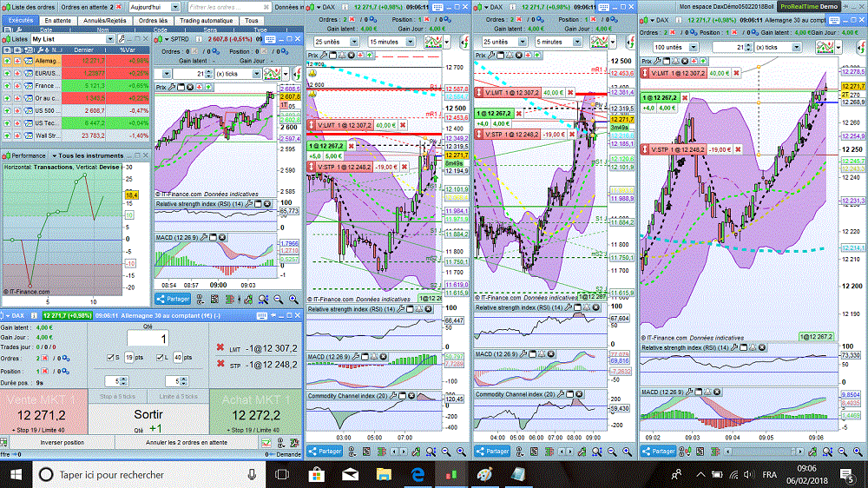The width and height of the screenshot is (868, 488).
Task: Click Stop à 5 ticks button
Action: point(117,397)
